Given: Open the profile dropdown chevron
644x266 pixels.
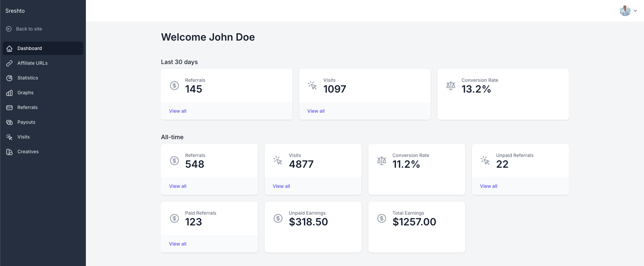Looking at the screenshot, I should pyautogui.click(x=636, y=10).
